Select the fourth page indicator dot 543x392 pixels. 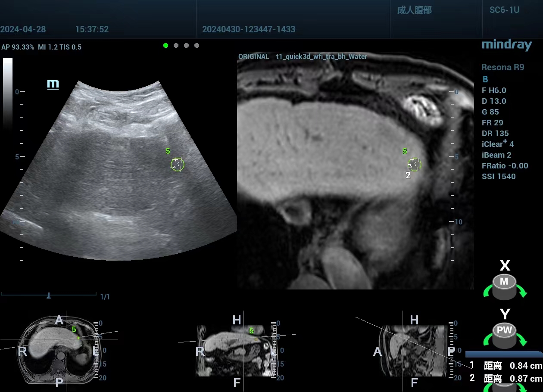tap(197, 45)
